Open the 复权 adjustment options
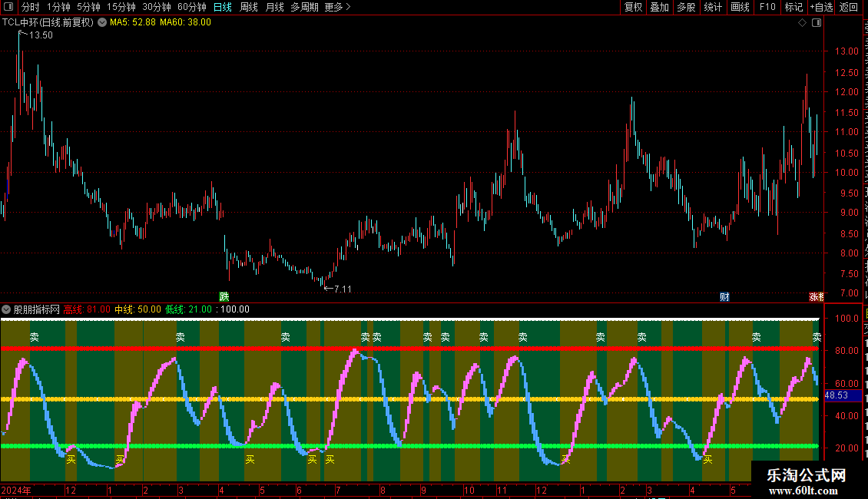The width and height of the screenshot is (868, 499). (633, 7)
